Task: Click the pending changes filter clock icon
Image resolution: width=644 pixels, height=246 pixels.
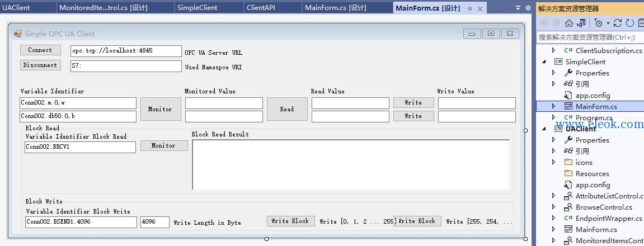Action: (x=599, y=23)
